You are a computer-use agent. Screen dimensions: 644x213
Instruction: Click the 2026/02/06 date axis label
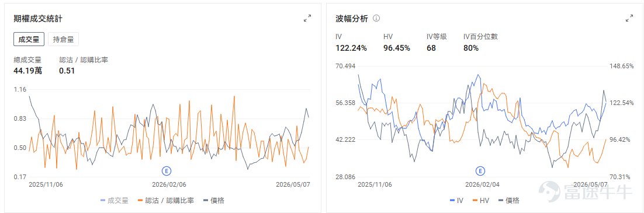click(169, 184)
